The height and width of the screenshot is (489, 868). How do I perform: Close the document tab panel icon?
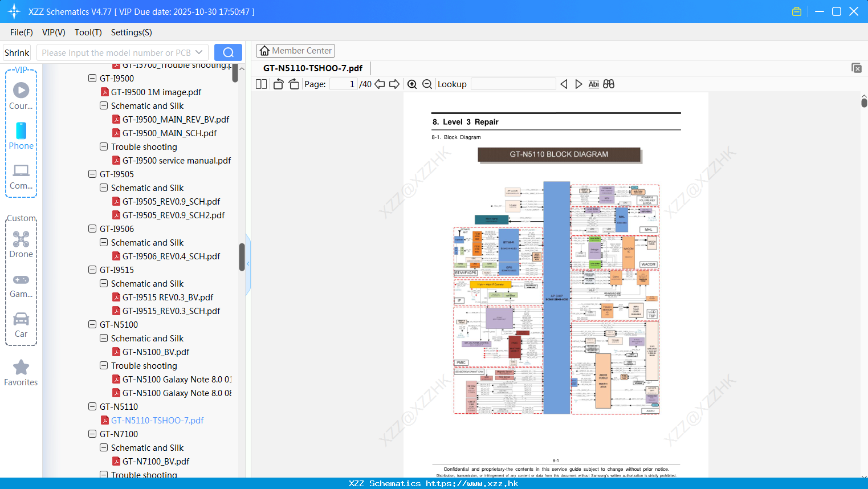click(x=857, y=68)
